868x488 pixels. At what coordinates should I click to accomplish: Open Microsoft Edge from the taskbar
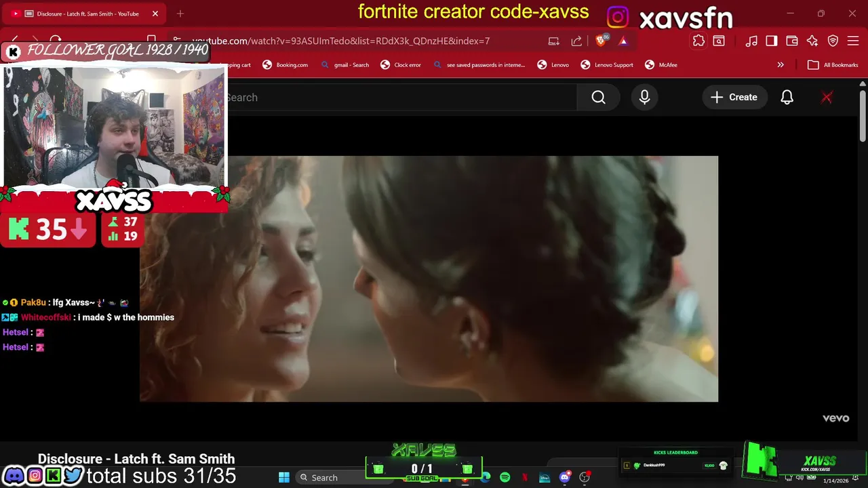pyautogui.click(x=486, y=478)
